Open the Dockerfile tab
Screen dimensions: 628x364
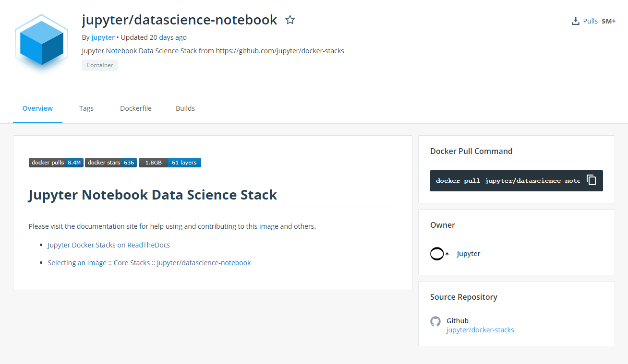point(136,108)
